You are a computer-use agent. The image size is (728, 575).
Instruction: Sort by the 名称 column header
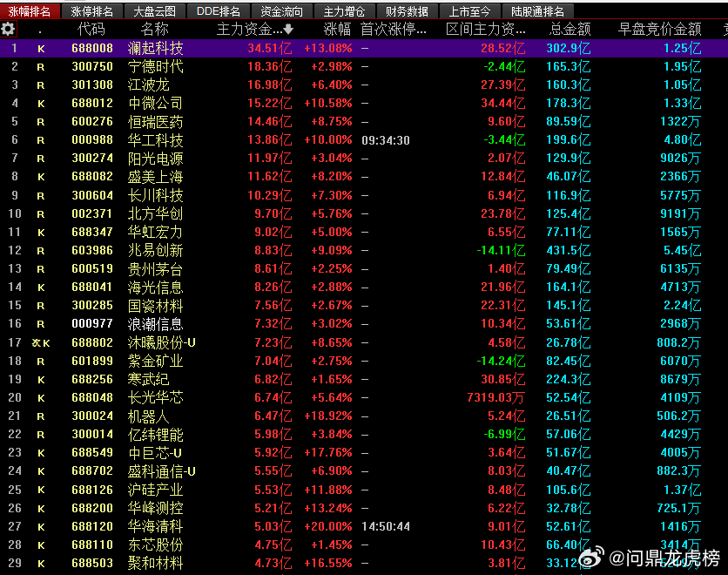coord(155,30)
